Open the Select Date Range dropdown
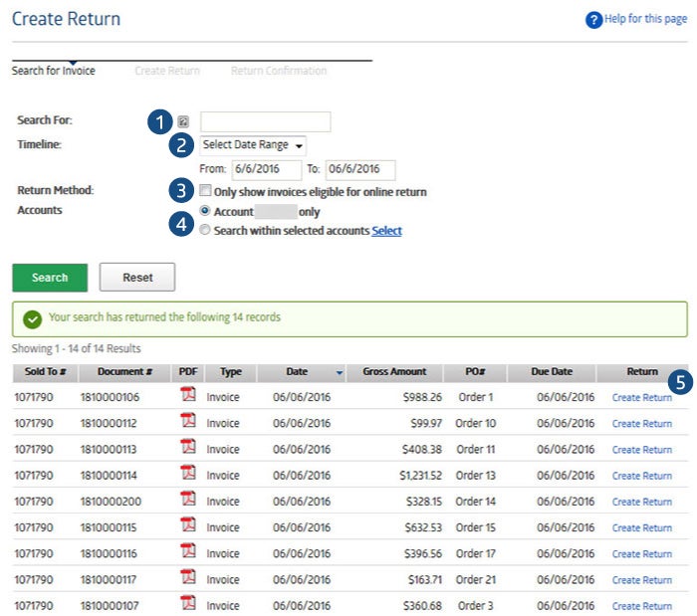 tap(253, 145)
